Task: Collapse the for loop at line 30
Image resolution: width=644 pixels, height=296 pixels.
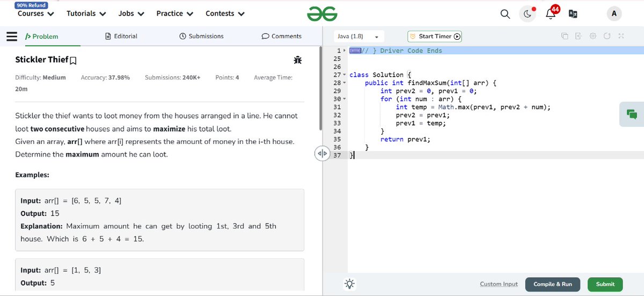Action: coord(346,99)
